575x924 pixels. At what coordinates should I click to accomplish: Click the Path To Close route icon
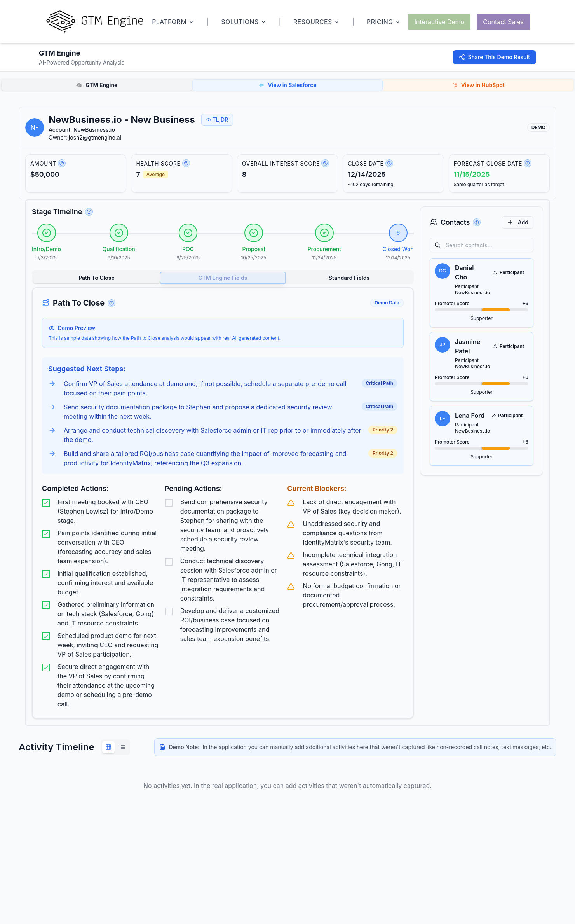pyautogui.click(x=46, y=303)
